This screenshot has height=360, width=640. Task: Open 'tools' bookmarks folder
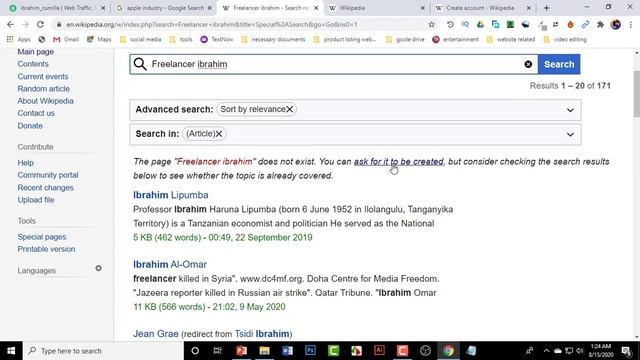(181, 40)
